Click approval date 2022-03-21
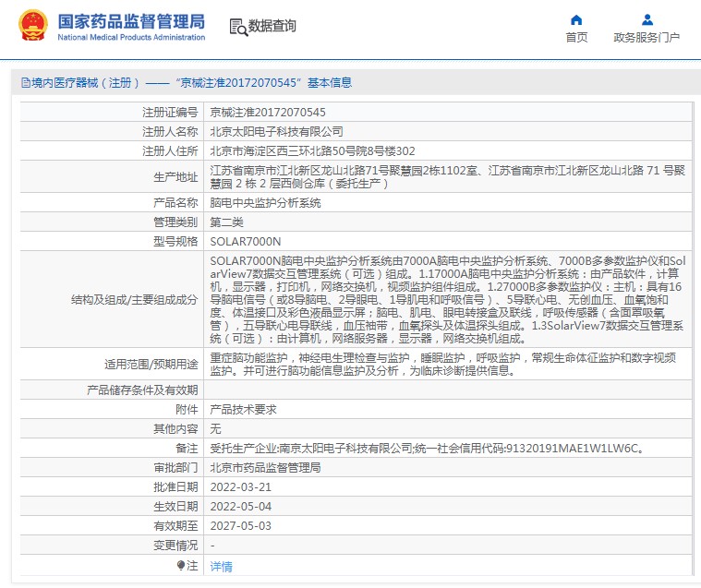Image resolution: width=701 pixels, height=588 pixels. pyautogui.click(x=240, y=486)
